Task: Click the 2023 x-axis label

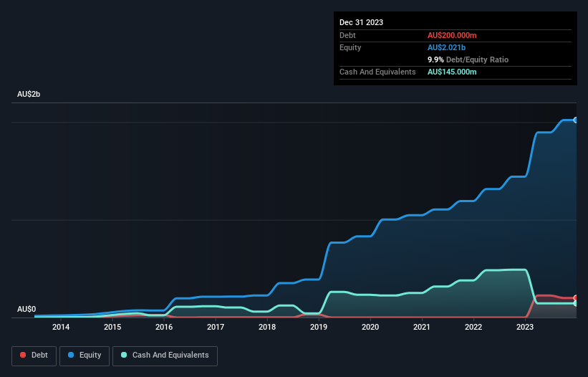Action: 525,327
